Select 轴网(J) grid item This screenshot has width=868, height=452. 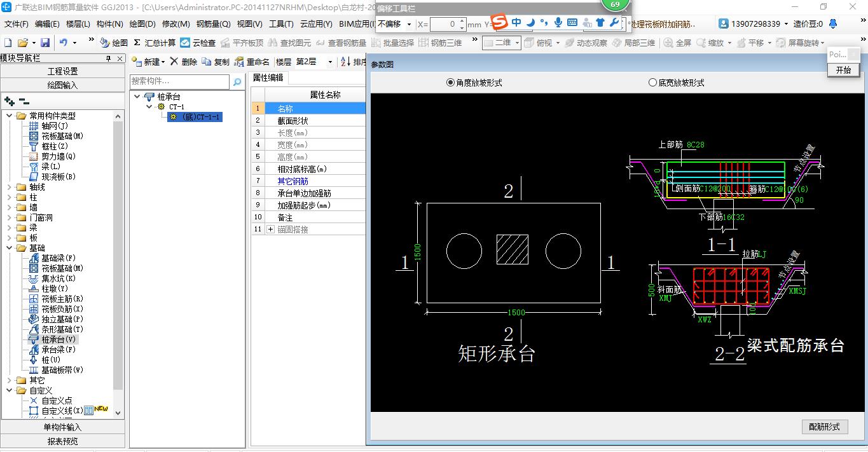[48, 126]
